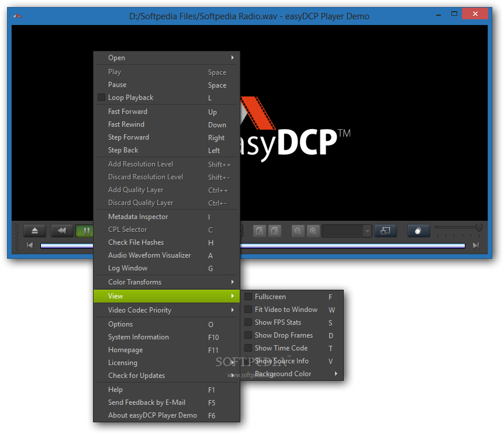The width and height of the screenshot is (504, 434).
Task: Open System Information
Action: pyautogui.click(x=167, y=336)
